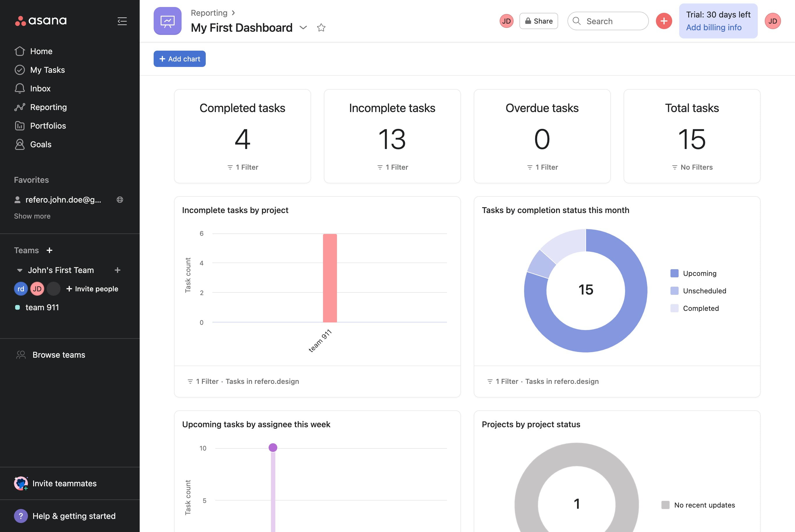Image resolution: width=795 pixels, height=532 pixels.
Task: Click Incomplete tasks by project title
Action: [x=235, y=210]
